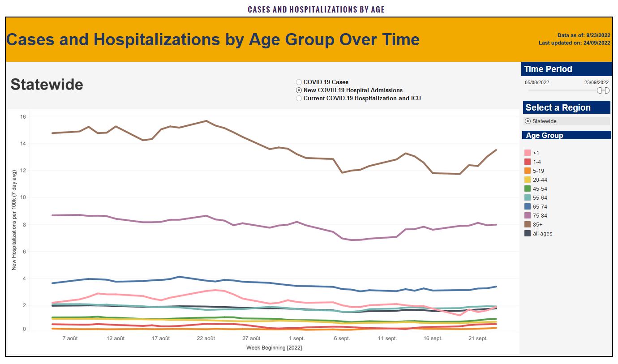Click the Time Period slider track

[565, 90]
